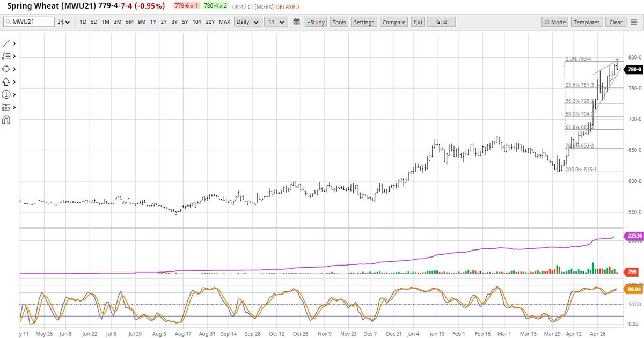Screen dimensions: 644x338
Task: Click the Spring Wheat (MWU21) title
Action: tap(50, 6)
